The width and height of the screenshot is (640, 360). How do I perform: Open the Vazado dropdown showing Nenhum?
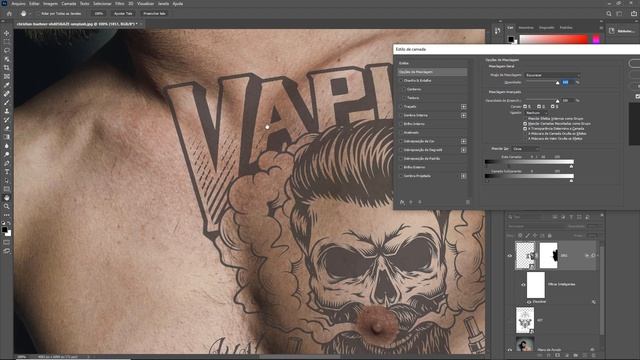536,113
